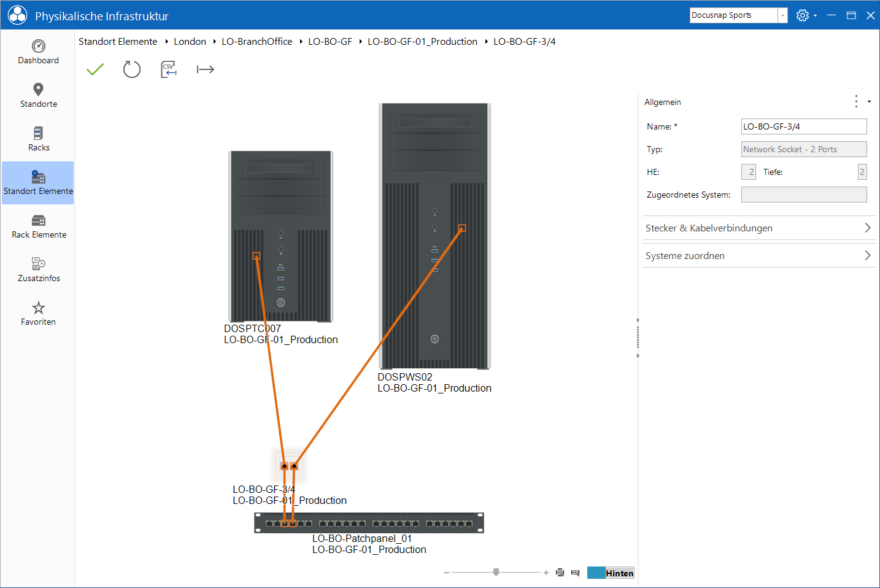Expand breadcrumb arrow after London
Image resolution: width=880 pixels, height=588 pixels.
(214, 42)
